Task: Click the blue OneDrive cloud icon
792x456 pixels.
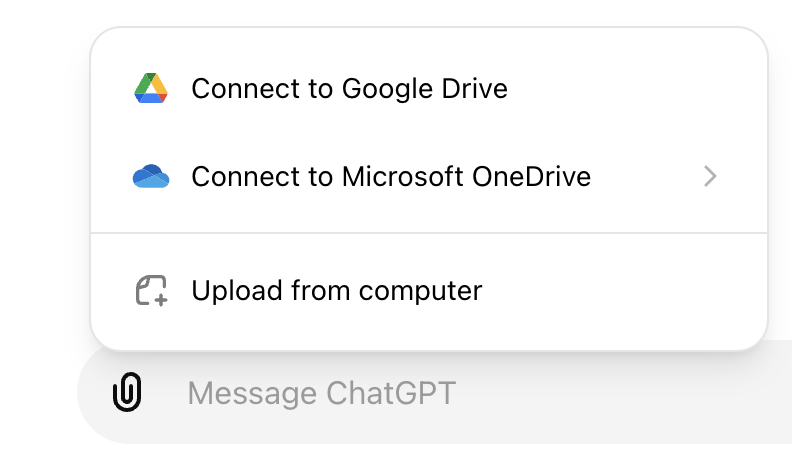Action: [151, 177]
